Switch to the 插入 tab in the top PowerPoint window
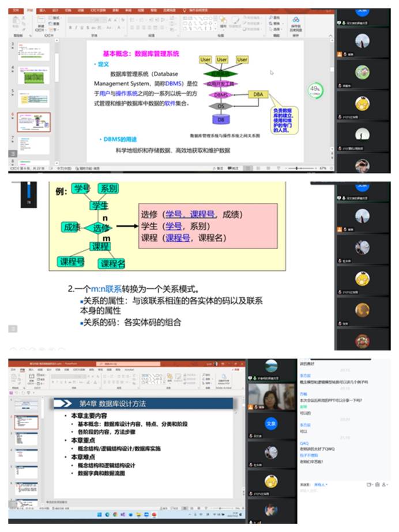Image resolution: width=399 pixels, height=532 pixels. [x=42, y=10]
